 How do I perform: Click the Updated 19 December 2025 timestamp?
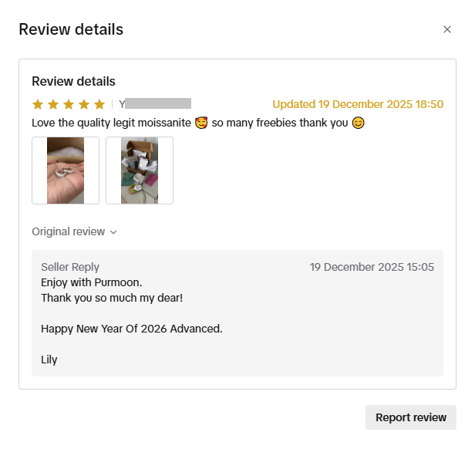point(358,104)
